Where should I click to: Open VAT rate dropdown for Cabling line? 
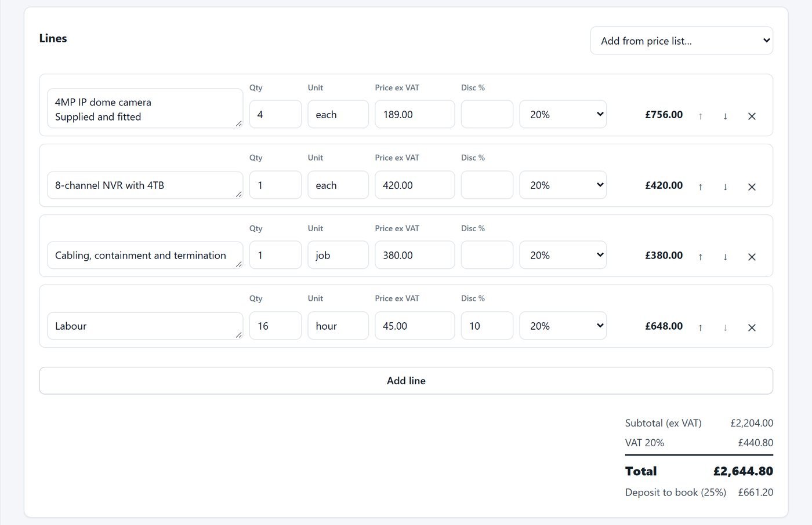coord(563,255)
